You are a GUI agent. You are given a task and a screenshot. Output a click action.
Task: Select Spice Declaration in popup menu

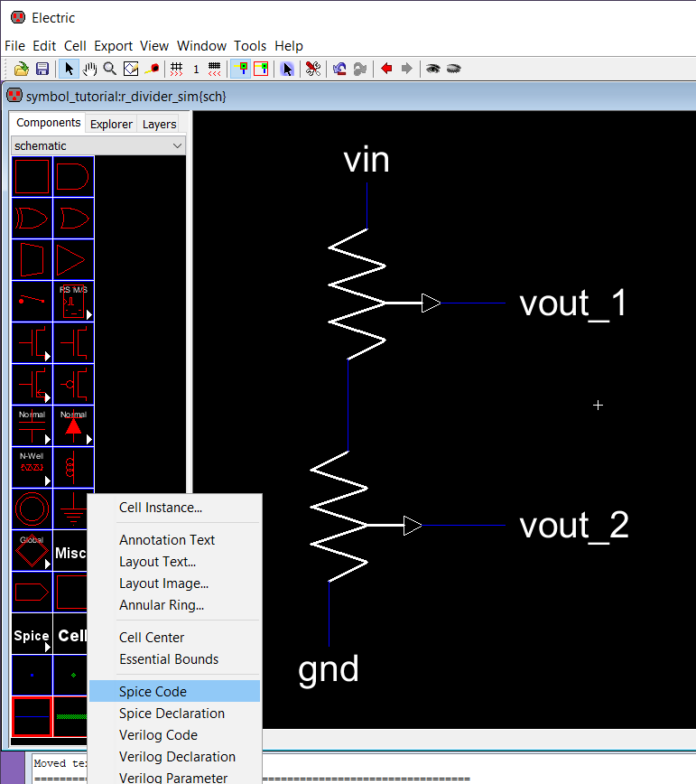175,714
